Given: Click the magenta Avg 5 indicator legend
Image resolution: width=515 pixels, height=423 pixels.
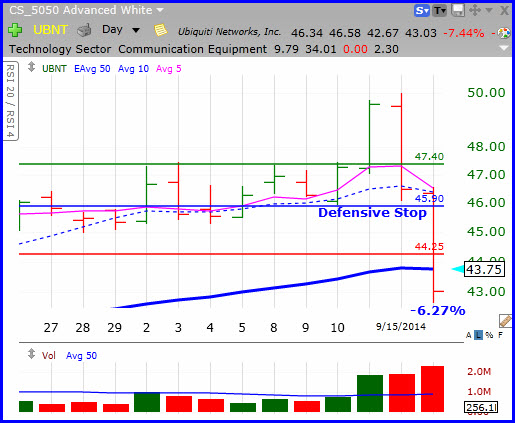Looking at the screenshot, I should click(169, 69).
